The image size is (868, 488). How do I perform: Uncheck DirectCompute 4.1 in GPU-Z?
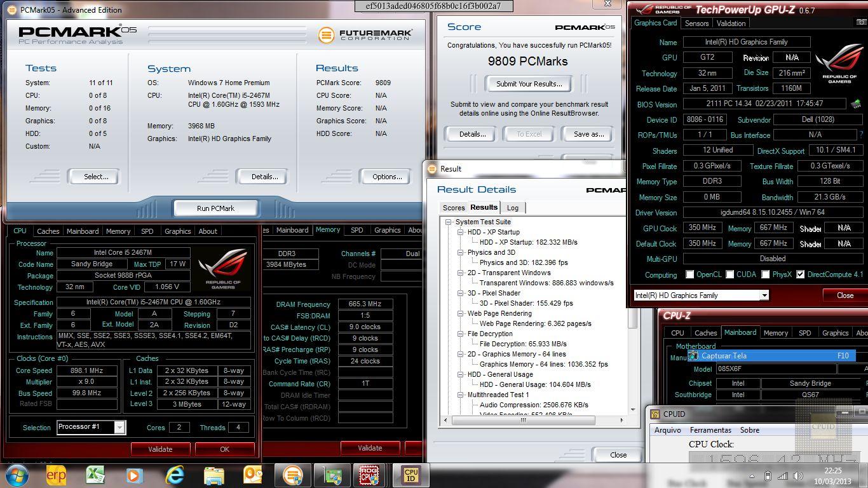(801, 274)
